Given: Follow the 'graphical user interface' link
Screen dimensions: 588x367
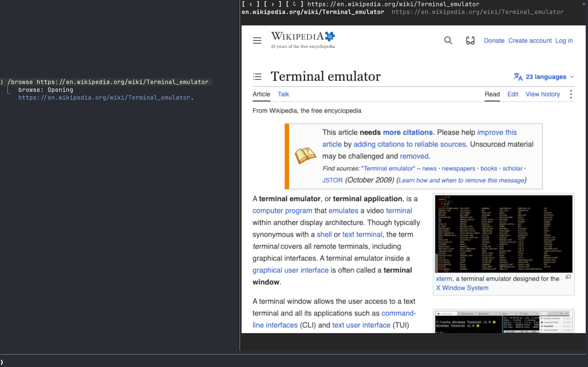Looking at the screenshot, I should 290,270.
